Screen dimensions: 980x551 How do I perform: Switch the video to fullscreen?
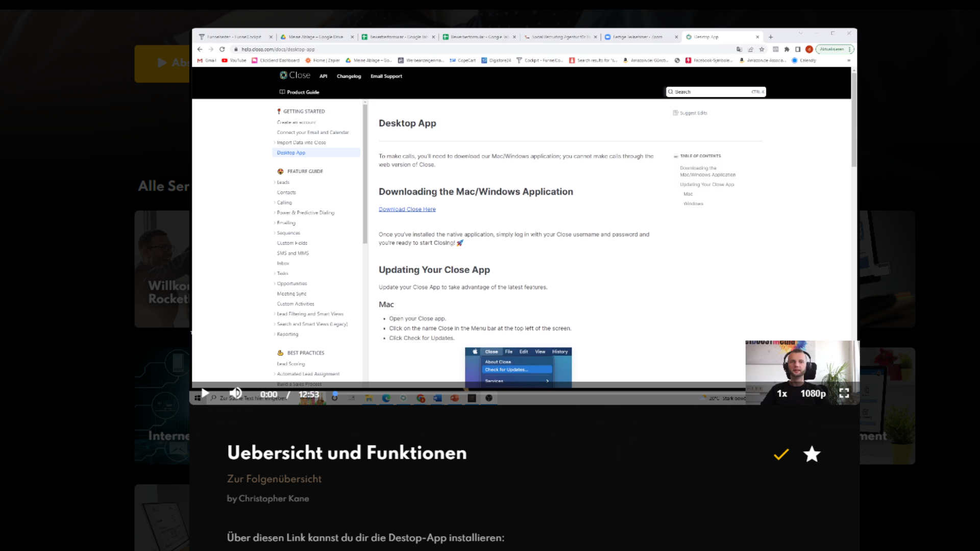[x=844, y=393]
